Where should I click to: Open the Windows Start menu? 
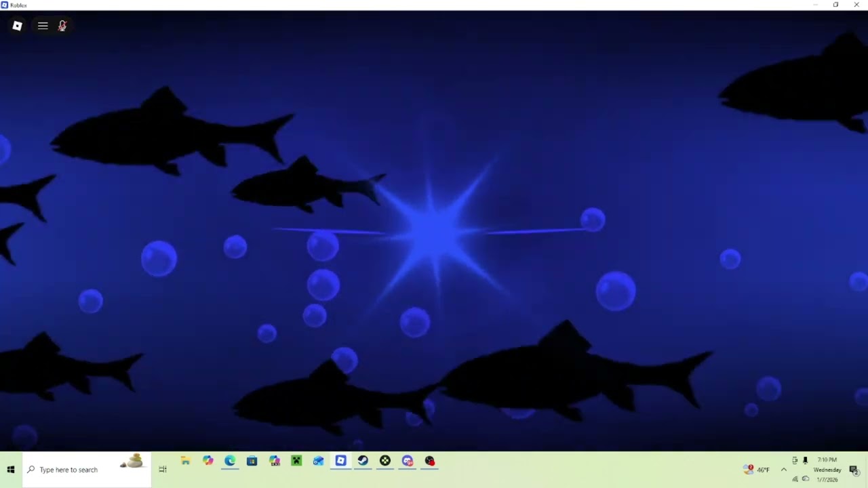coord(11,470)
